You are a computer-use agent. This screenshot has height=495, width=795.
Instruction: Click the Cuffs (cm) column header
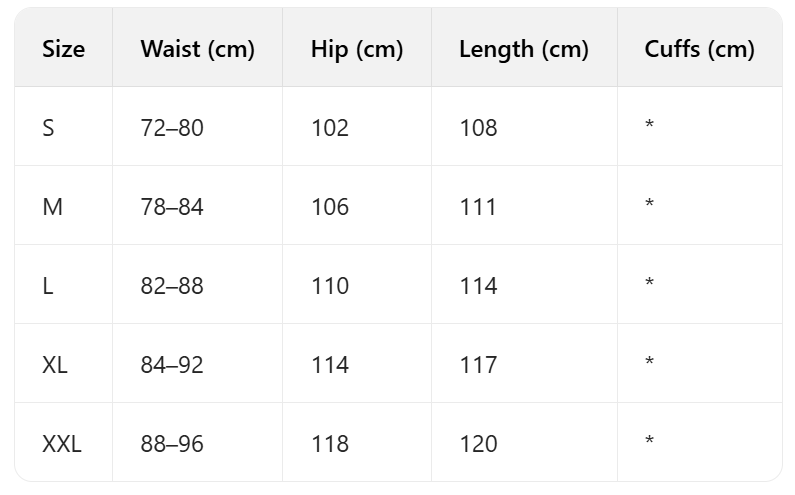pos(699,49)
